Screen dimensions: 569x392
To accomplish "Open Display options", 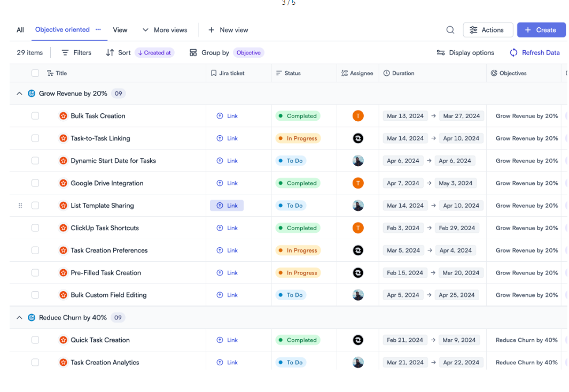I will (x=465, y=52).
